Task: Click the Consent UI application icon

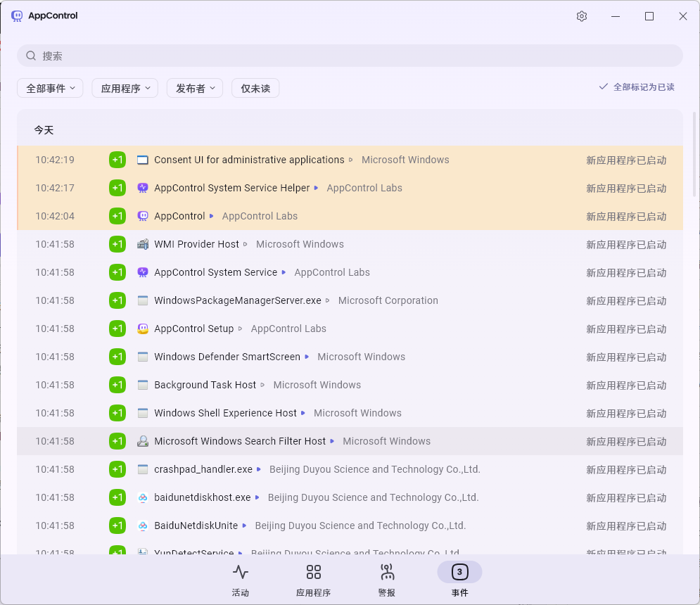Action: tap(142, 160)
